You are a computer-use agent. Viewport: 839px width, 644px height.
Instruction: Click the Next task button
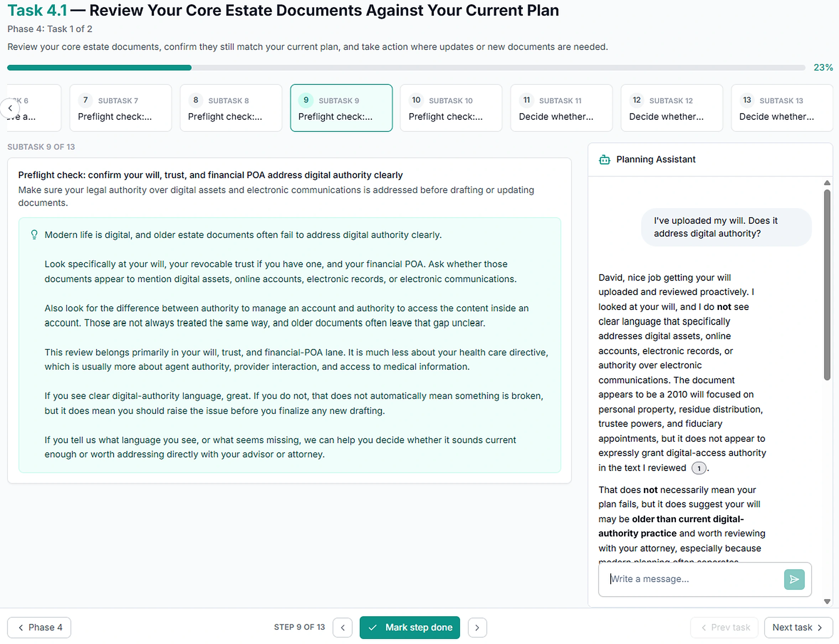click(798, 628)
